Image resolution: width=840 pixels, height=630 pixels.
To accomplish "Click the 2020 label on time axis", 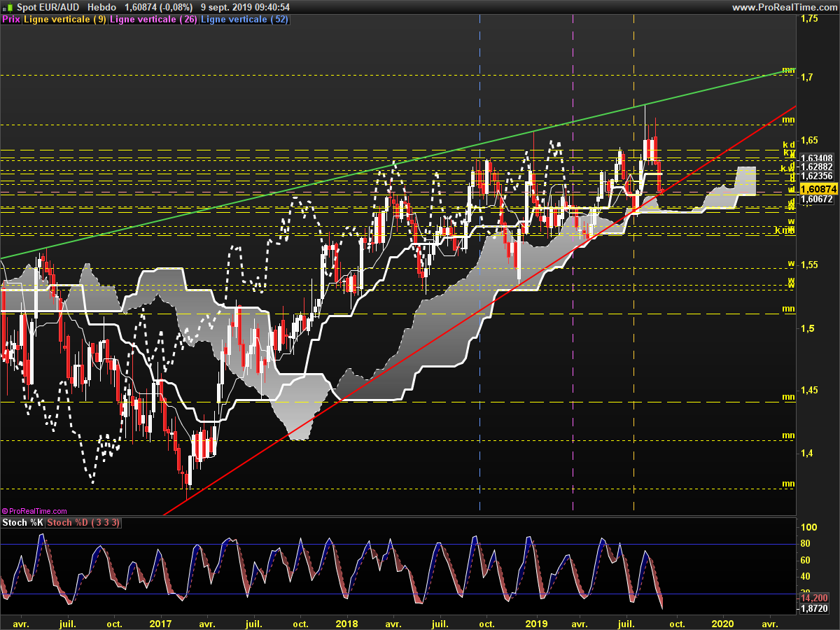I will coord(722,623).
